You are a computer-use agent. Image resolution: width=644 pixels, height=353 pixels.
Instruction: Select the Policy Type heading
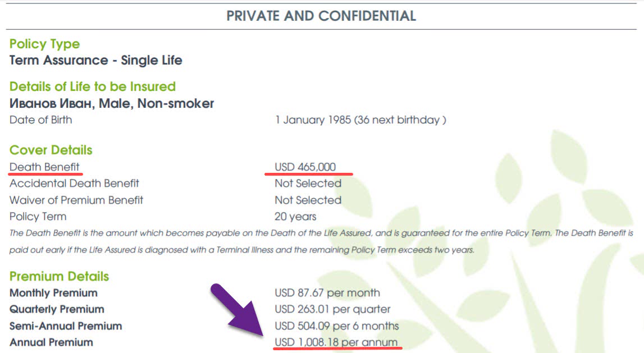[x=44, y=44]
